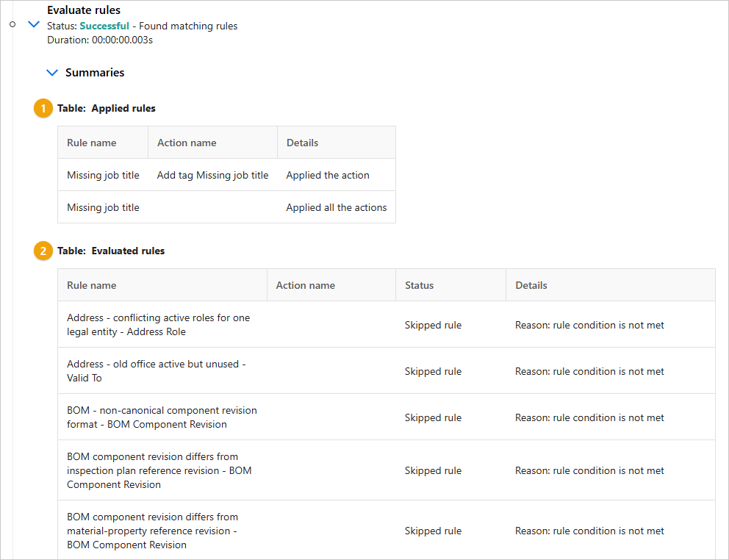Select Address conflicting active roles rule name
Viewport: 729px width, 560px height.
[159, 325]
